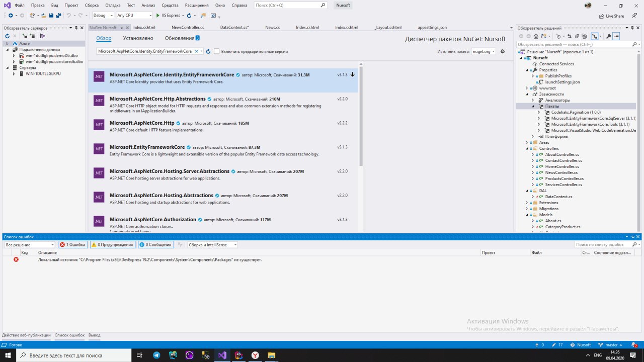This screenshot has width=644, height=362.
Task: Open the Сборка menu
Action: pos(91,5)
